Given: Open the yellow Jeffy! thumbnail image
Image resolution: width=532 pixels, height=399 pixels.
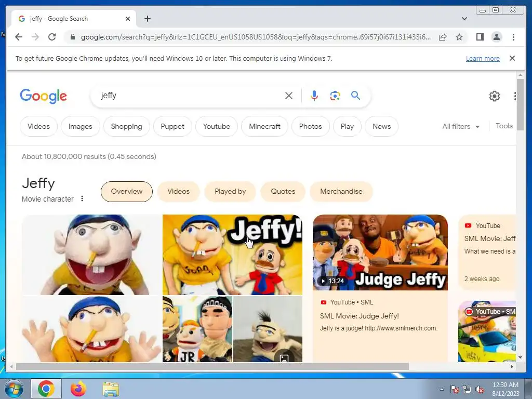Looking at the screenshot, I should click(232, 255).
